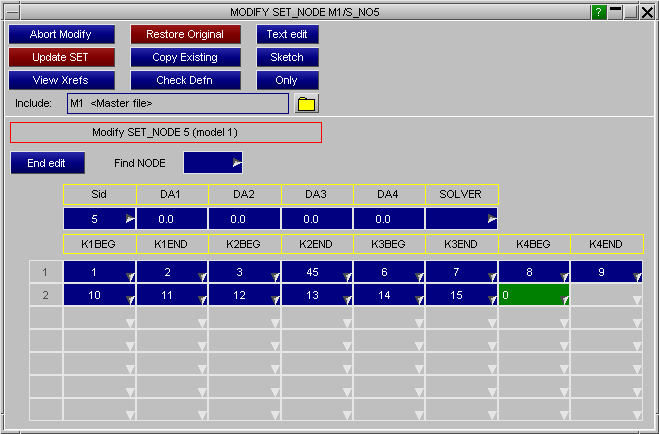
Task: Select the Include M1 Master file field
Action: tap(178, 103)
